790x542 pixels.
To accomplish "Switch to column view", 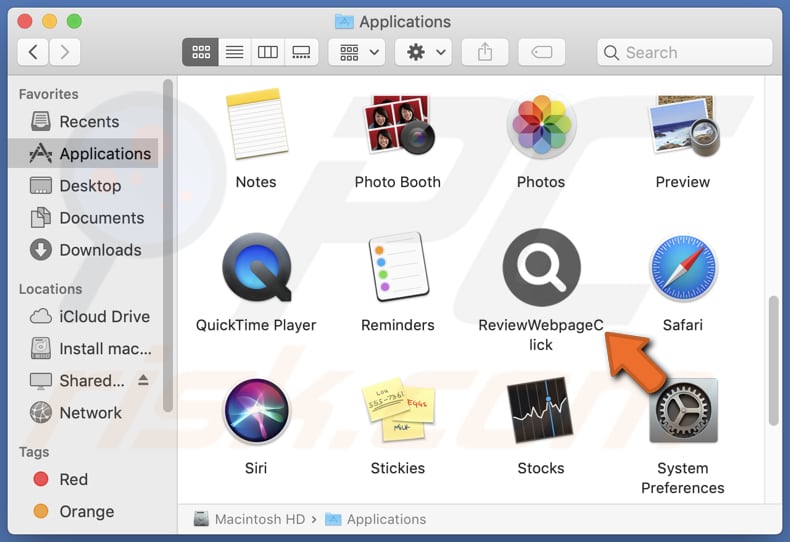I will [x=268, y=52].
